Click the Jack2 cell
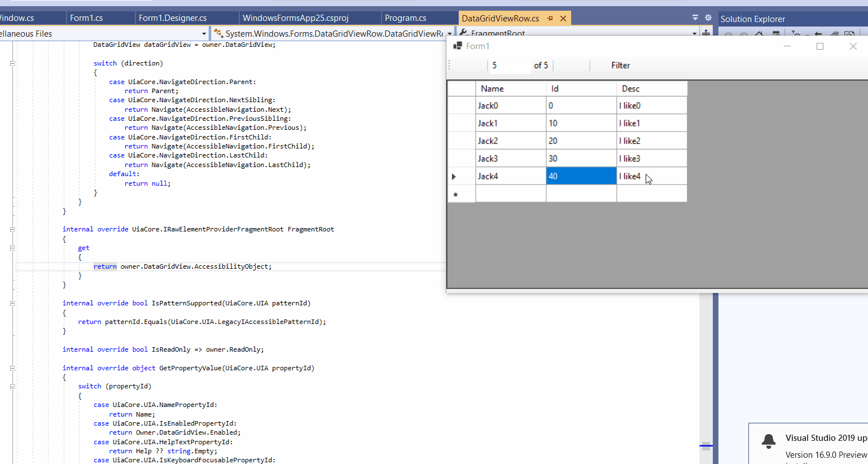868x464 pixels. pyautogui.click(x=511, y=141)
